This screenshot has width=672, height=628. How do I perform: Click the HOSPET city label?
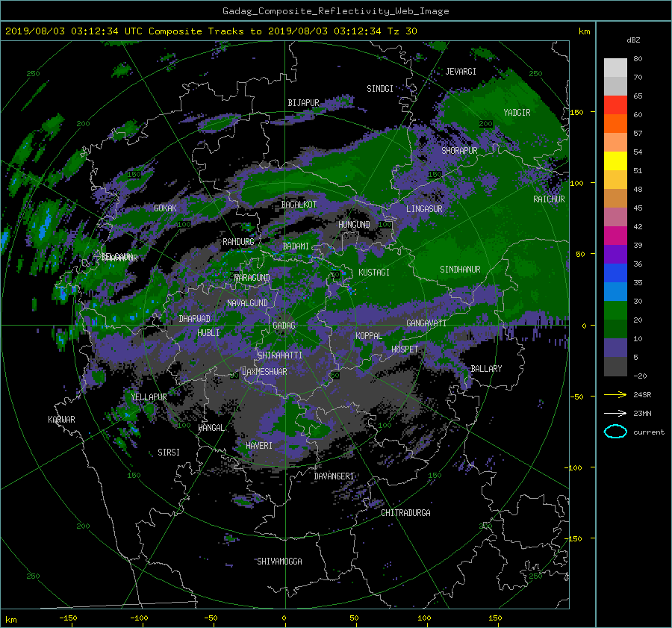tap(405, 349)
